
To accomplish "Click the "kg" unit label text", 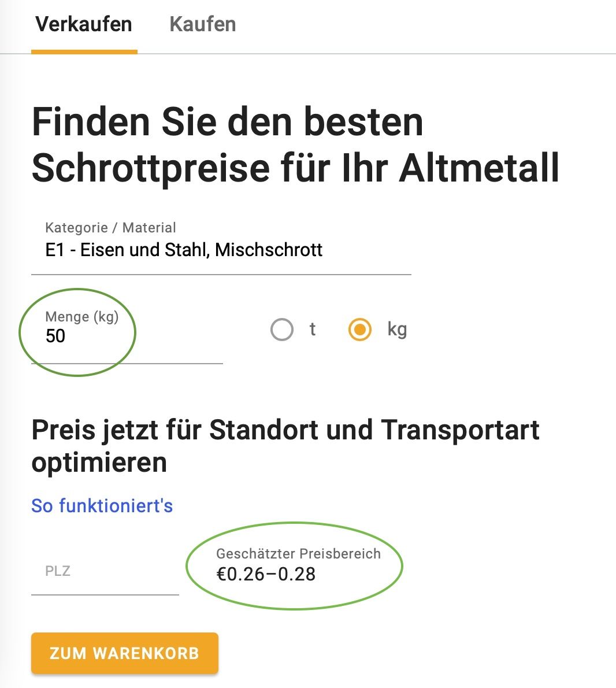I will click(x=397, y=330).
